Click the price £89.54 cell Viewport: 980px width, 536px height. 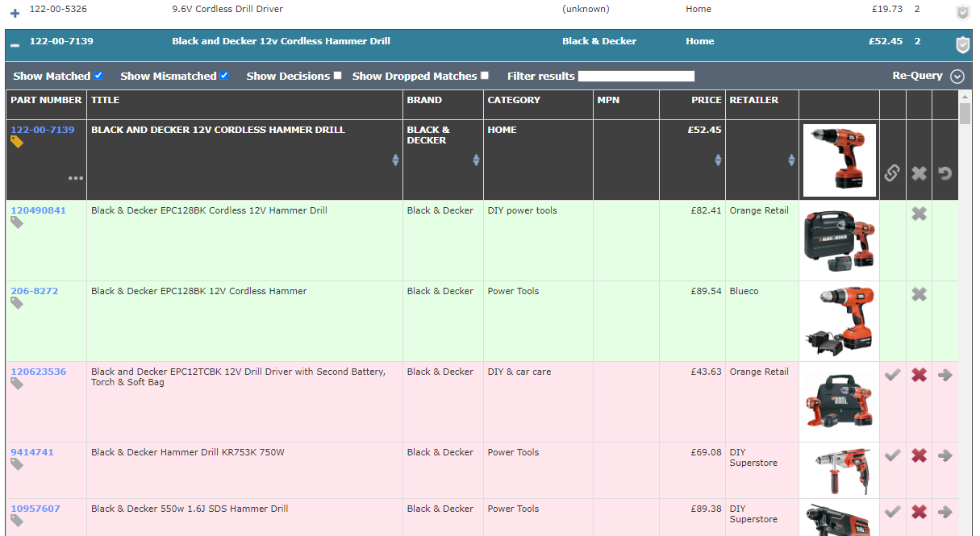coord(692,321)
